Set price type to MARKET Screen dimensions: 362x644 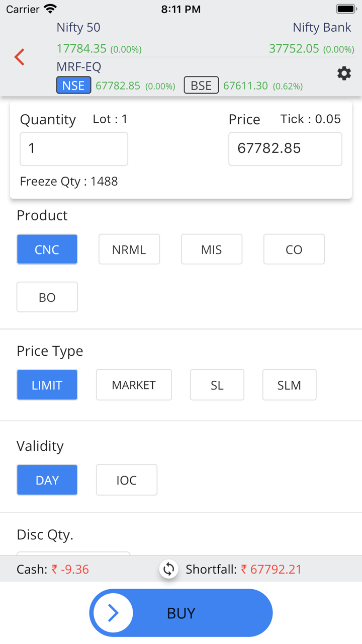(x=134, y=385)
